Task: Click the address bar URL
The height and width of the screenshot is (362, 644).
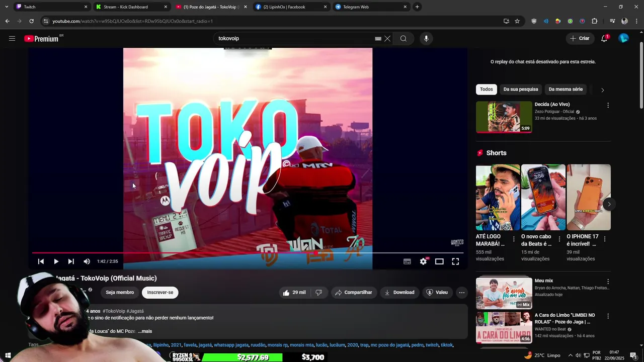Action: pos(133,21)
